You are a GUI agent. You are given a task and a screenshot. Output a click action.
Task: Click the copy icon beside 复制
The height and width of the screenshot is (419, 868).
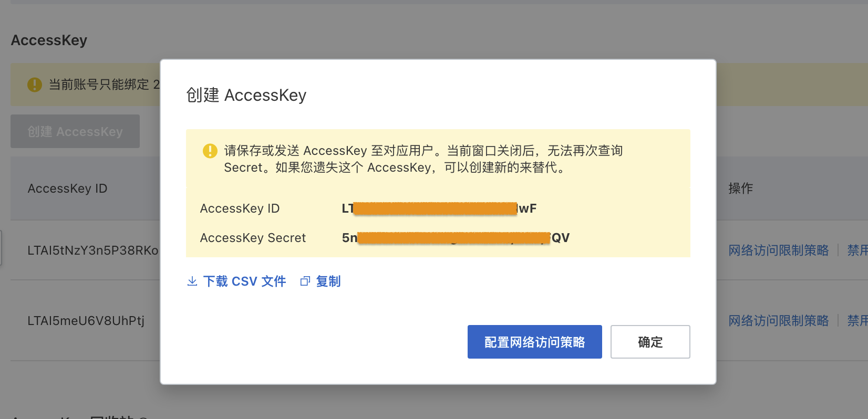pos(305,281)
